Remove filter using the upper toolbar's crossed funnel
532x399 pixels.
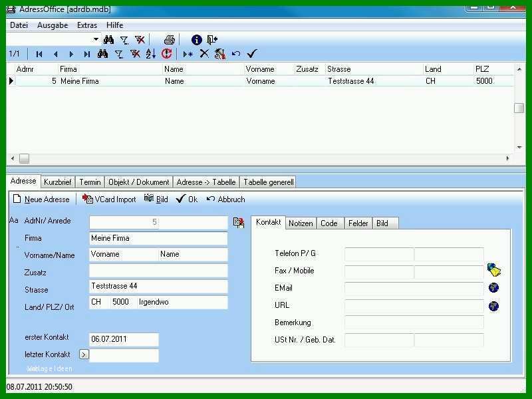point(140,40)
